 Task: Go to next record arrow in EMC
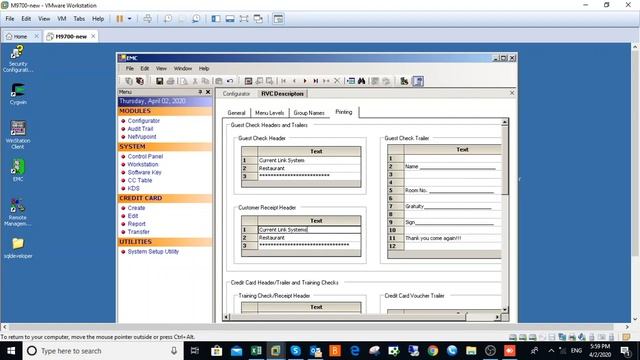click(305, 81)
